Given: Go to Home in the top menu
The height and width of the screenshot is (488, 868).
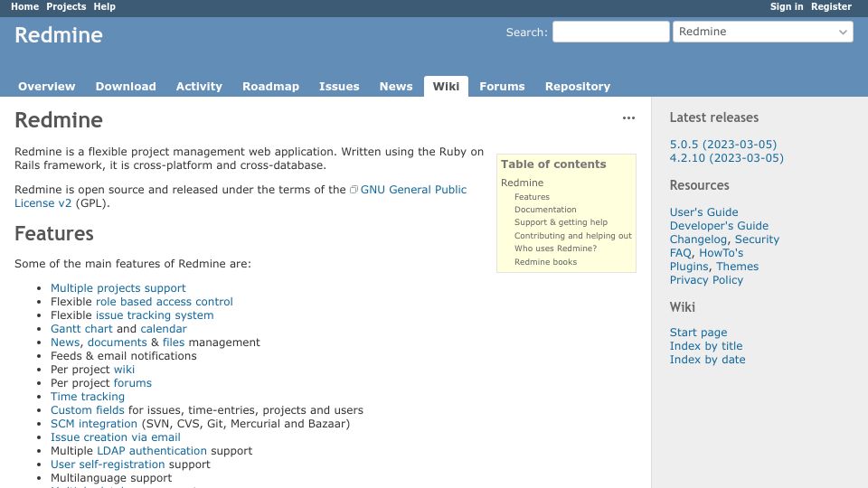Looking at the screenshot, I should click(25, 6).
